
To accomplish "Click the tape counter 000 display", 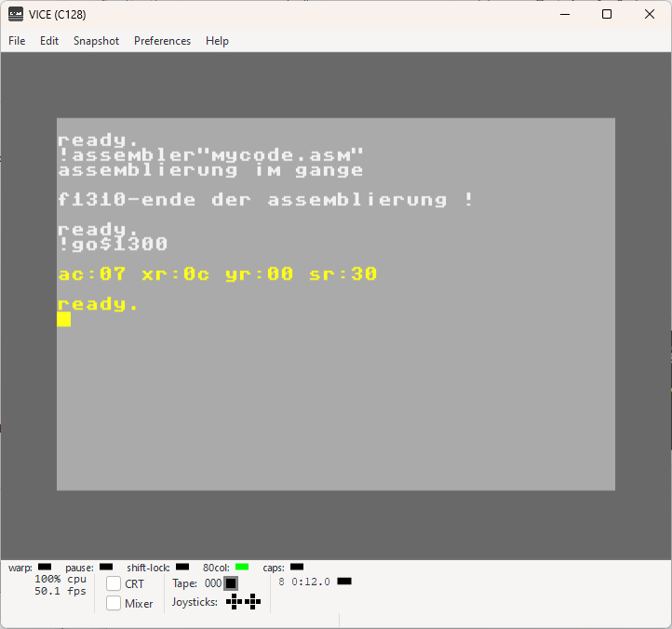I will [213, 583].
